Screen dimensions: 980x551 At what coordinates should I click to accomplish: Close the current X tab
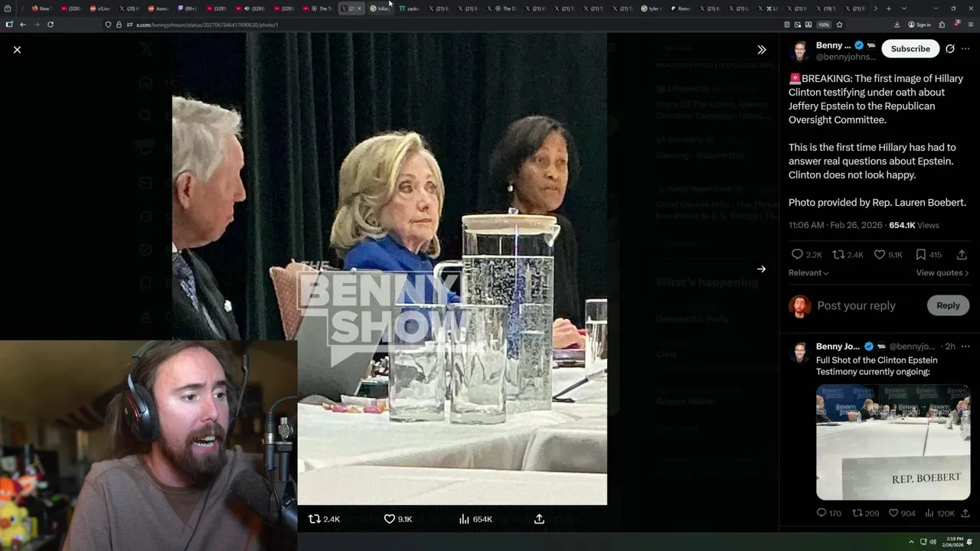click(359, 8)
